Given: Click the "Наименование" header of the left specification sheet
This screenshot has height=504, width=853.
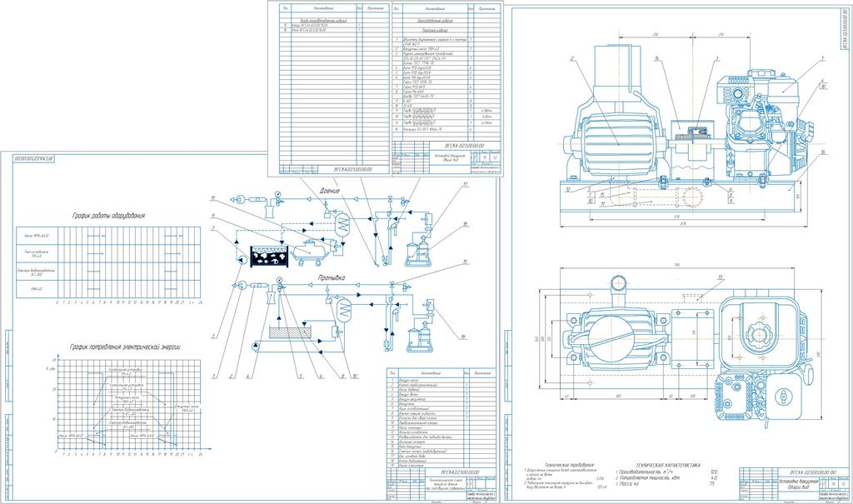Looking at the screenshot, I should tap(323, 8).
